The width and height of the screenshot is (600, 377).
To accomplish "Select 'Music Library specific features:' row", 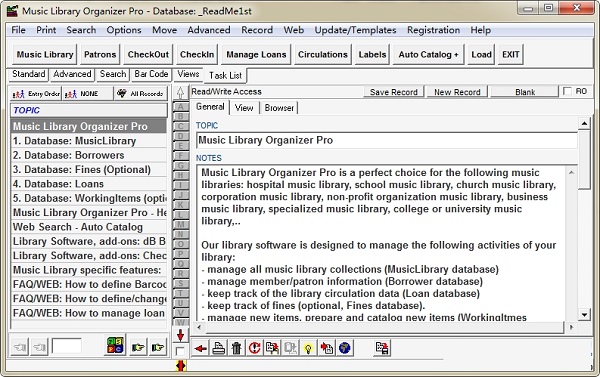I will point(88,270).
